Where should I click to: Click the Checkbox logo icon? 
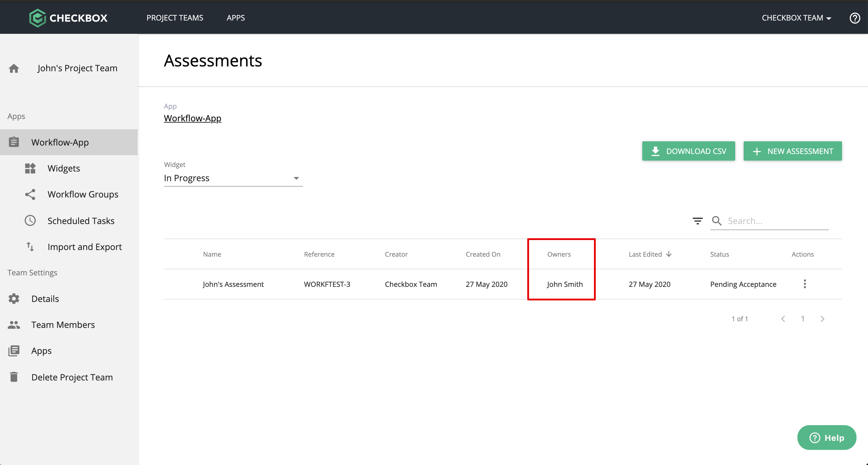(x=37, y=18)
